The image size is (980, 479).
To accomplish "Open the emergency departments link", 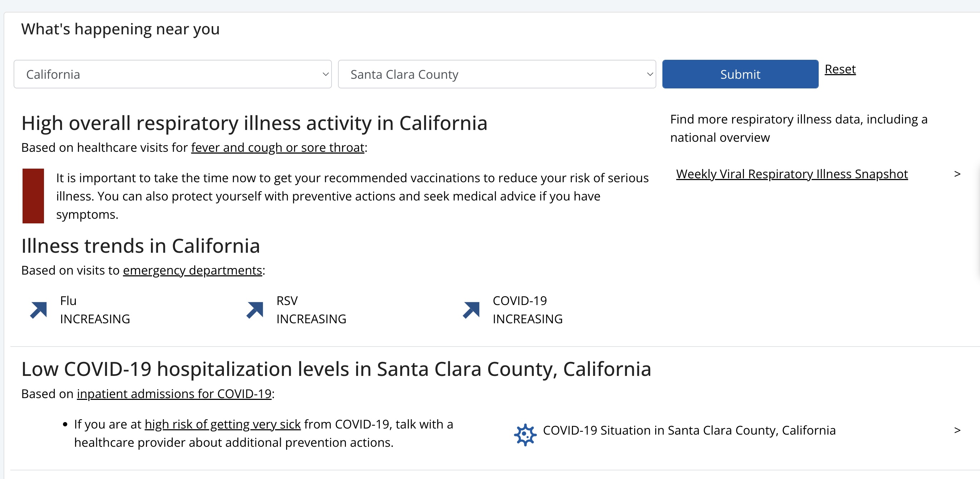I will tap(192, 270).
